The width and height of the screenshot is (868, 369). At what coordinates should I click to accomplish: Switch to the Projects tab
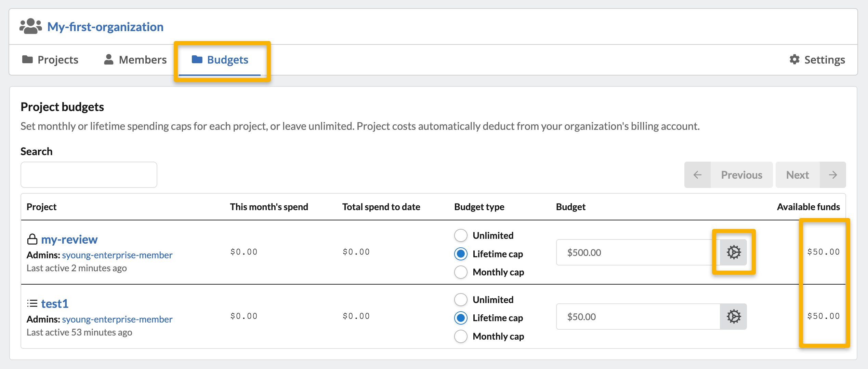pyautogui.click(x=50, y=60)
